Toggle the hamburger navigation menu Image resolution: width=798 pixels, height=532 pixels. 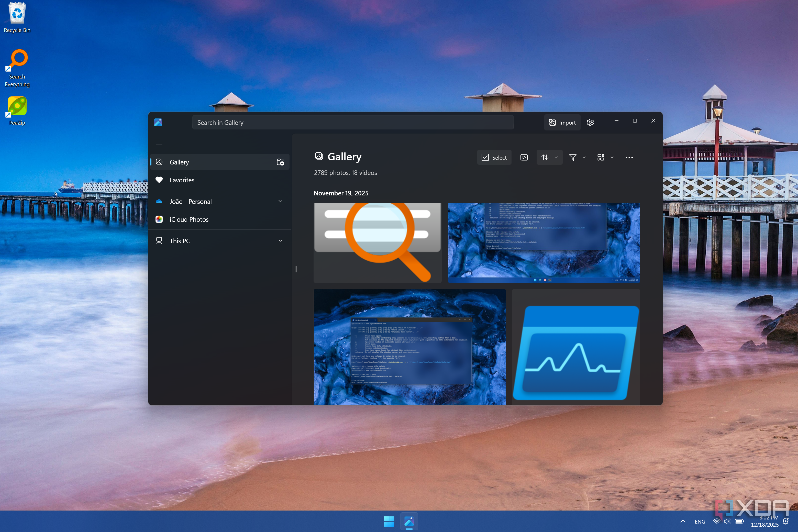pyautogui.click(x=159, y=144)
